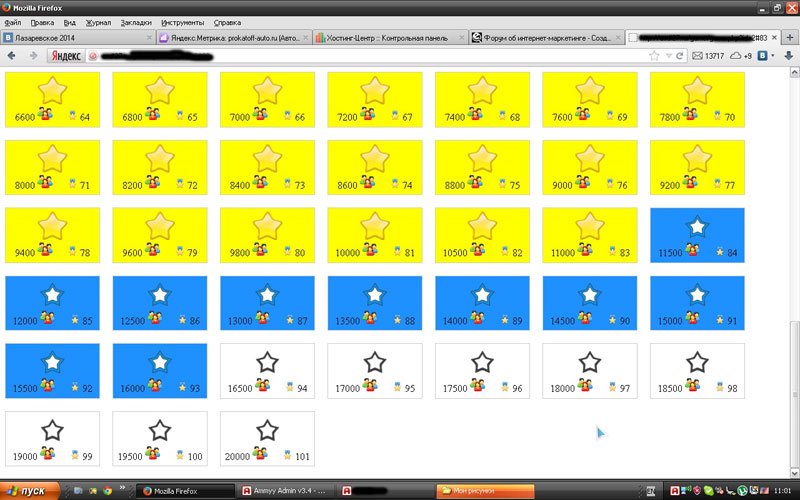Click the taskbar clock showing 11:01
This screenshot has height=500, width=800.
pos(782,491)
